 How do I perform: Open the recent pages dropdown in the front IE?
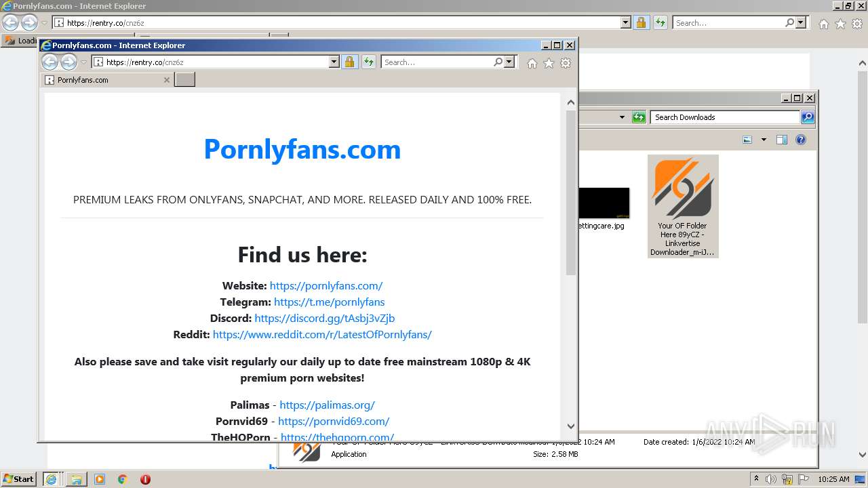click(84, 62)
